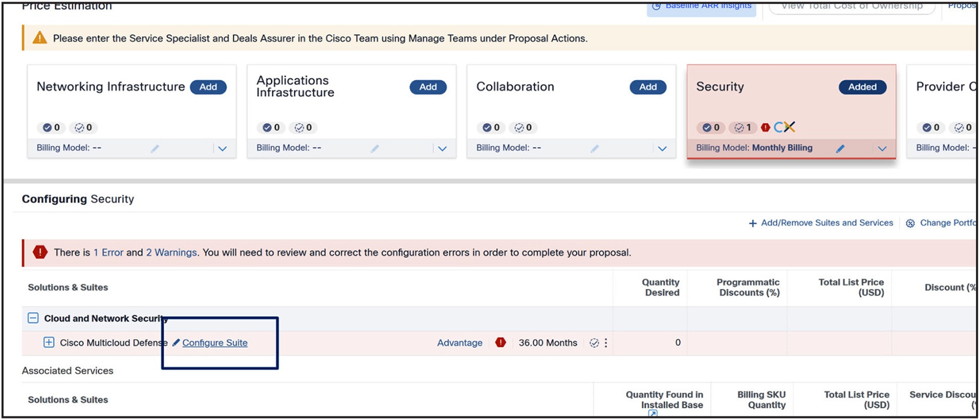This screenshot has height=420, width=980.
Task: Click the Configuring Security heading
Action: (x=78, y=199)
